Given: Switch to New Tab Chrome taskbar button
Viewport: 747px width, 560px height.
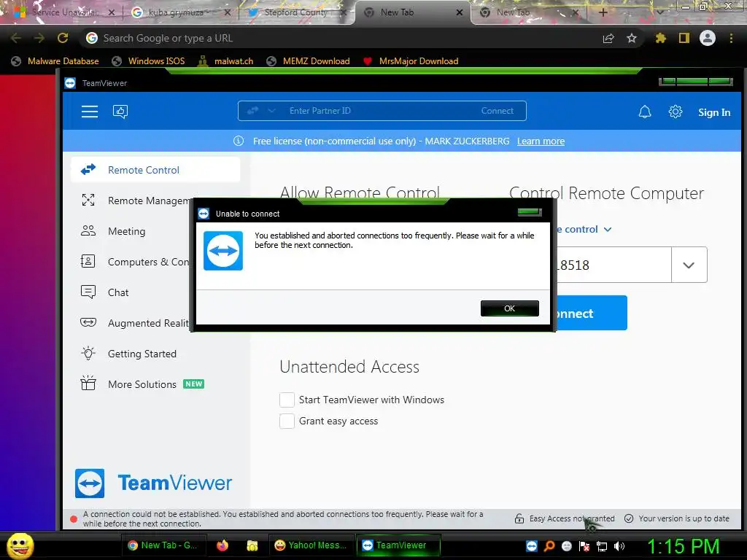Looking at the screenshot, I should click(163, 545).
